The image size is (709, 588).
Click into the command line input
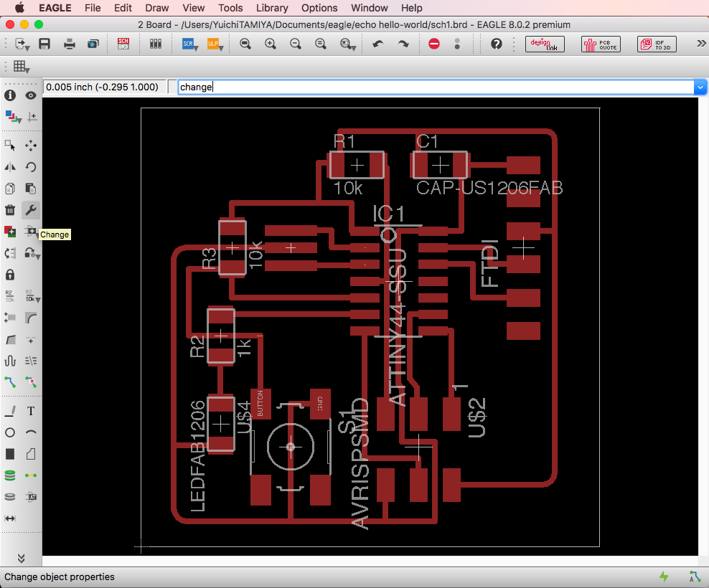pos(436,87)
